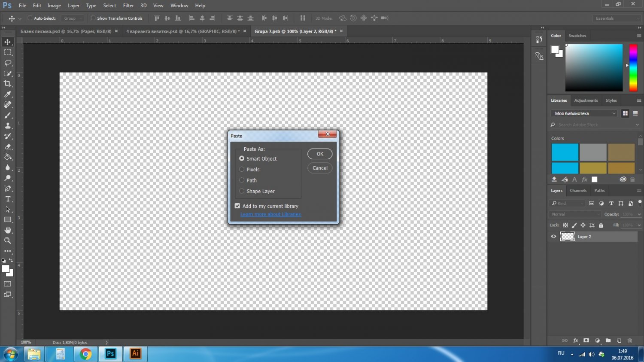Screen dimensions: 644x362
Task: Click OK in the Paste dialog
Action: pos(320,154)
